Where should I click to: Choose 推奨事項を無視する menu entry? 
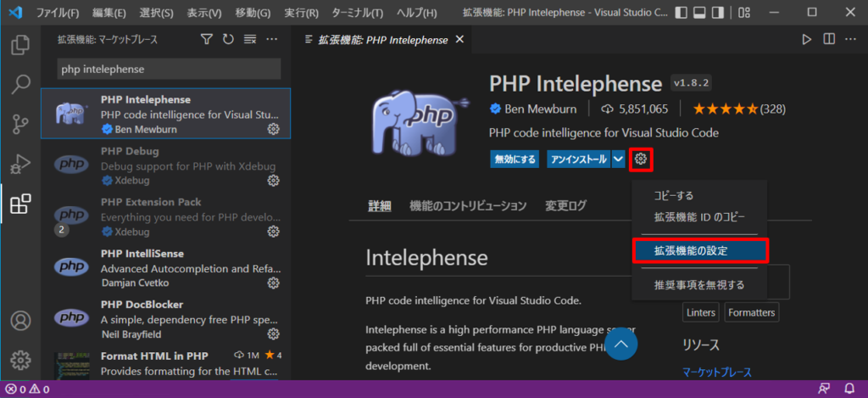point(699,285)
